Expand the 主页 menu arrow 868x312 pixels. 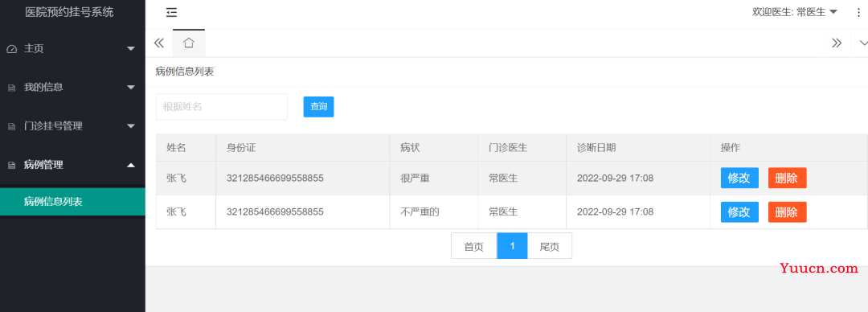131,49
